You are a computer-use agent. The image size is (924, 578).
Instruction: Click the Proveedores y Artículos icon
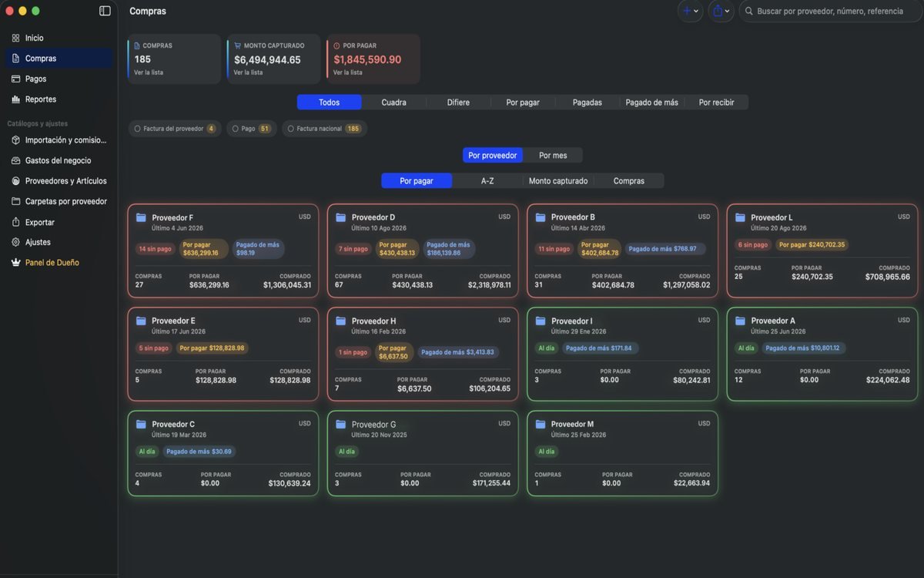click(x=15, y=181)
